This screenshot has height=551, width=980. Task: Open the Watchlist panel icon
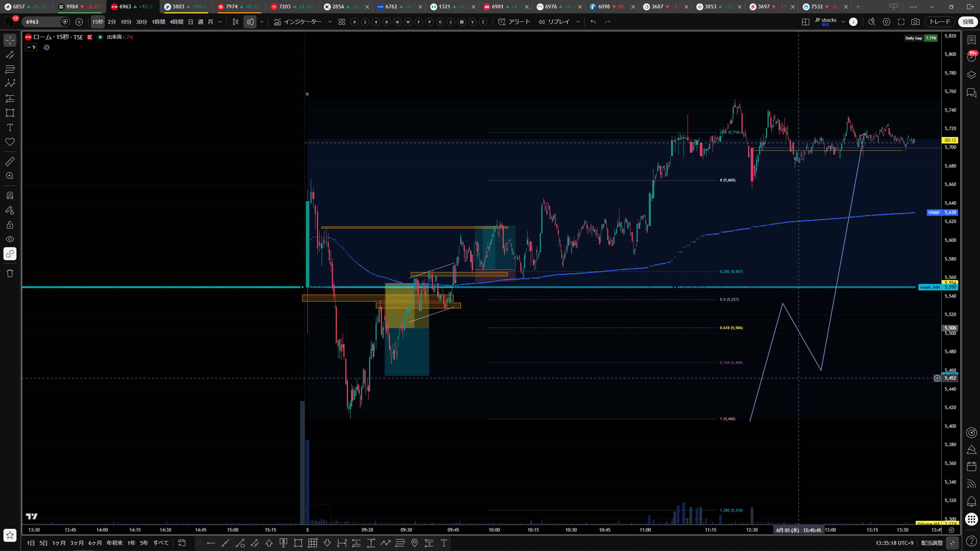tap(971, 40)
